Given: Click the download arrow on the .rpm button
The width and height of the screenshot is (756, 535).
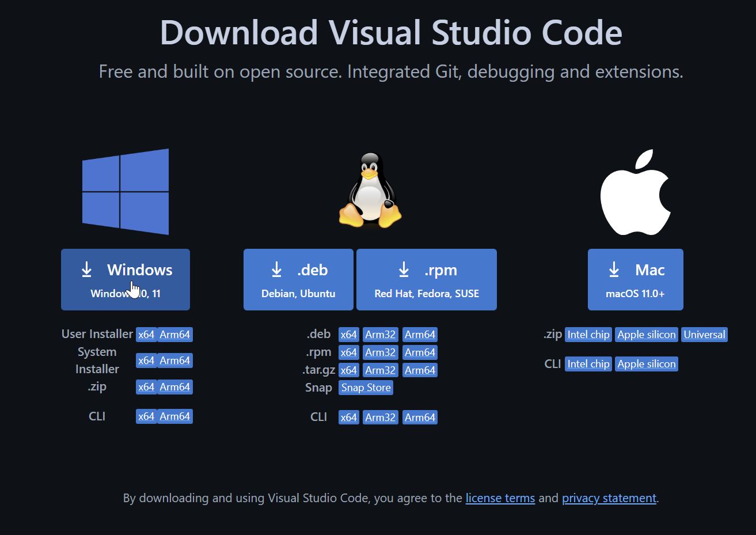Looking at the screenshot, I should (x=404, y=269).
